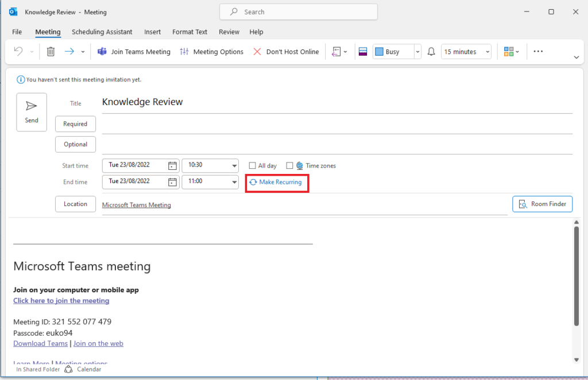Check the Time zones checkbox
Viewport: 588px width, 380px height.
pyautogui.click(x=289, y=166)
